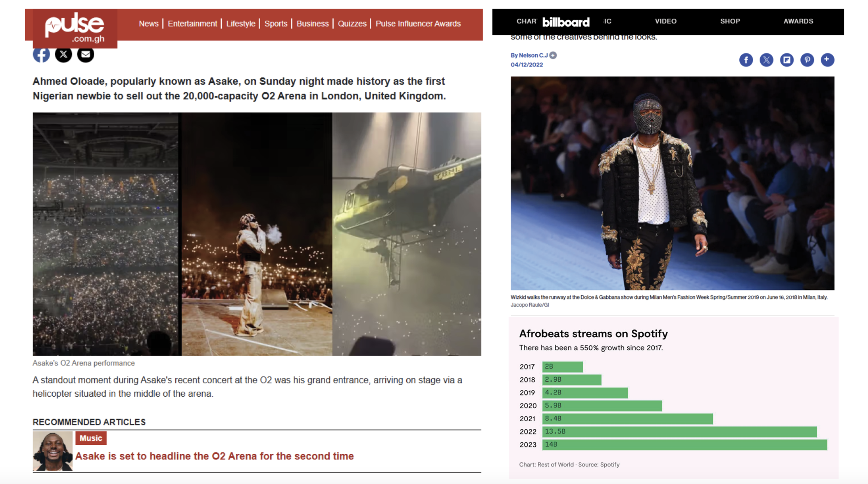Click the Flipboard share icon
Screen dimensions: 868x484
(x=787, y=60)
